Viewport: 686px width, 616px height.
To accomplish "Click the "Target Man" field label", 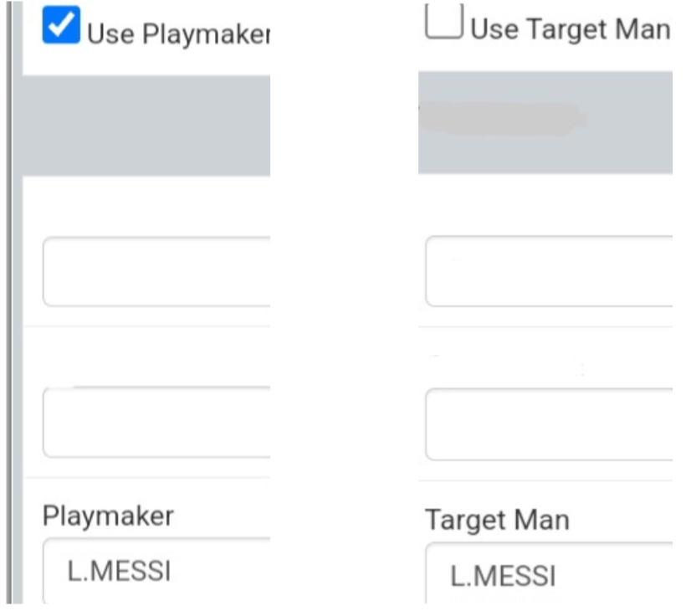I will (497, 520).
